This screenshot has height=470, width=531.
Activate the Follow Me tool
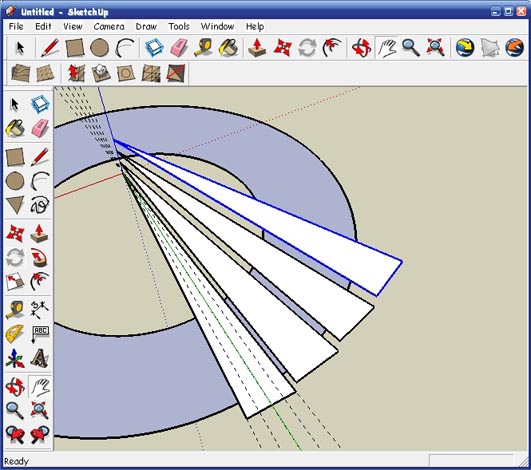coord(40,257)
